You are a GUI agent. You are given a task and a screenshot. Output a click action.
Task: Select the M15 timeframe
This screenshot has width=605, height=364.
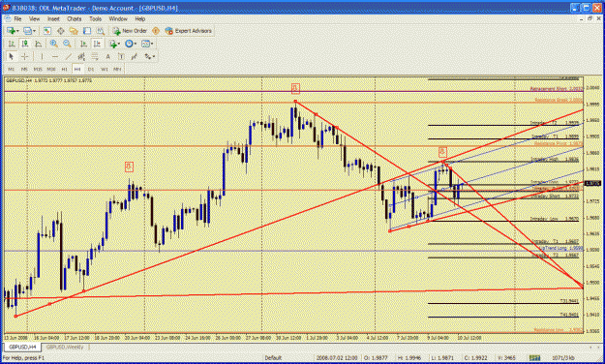(38, 69)
